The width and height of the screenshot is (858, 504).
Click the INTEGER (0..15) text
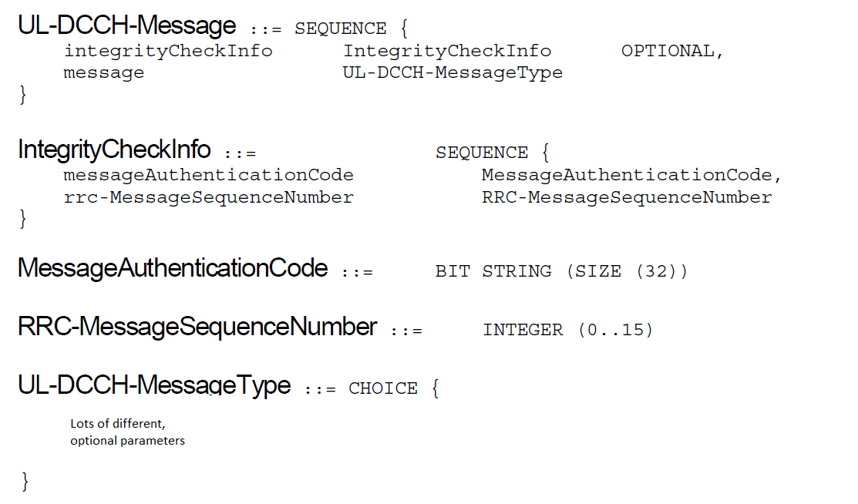(567, 330)
